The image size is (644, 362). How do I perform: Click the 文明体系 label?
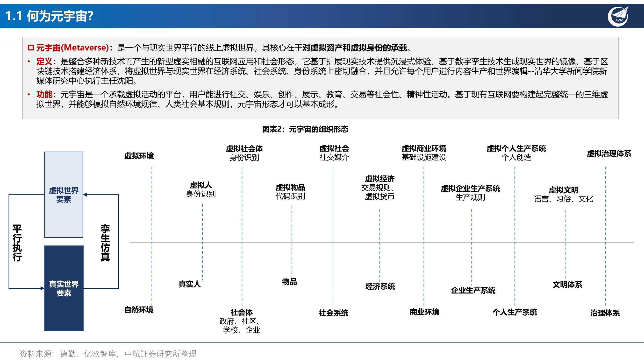point(567,285)
